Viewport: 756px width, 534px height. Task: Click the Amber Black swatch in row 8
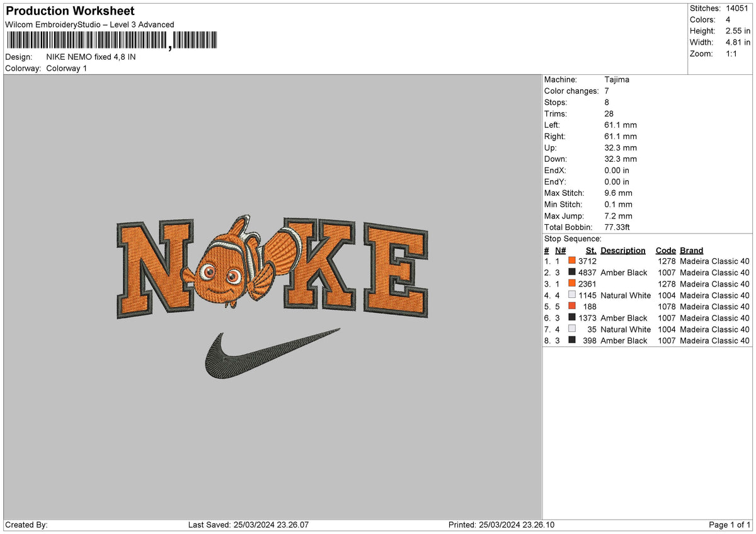point(572,340)
